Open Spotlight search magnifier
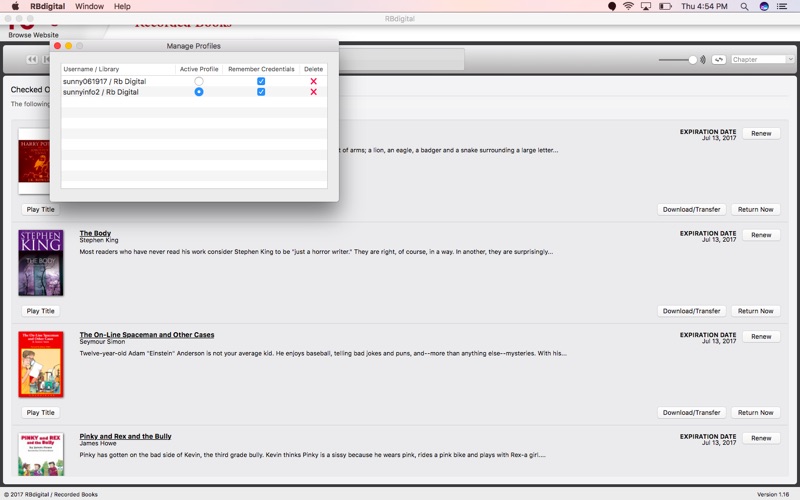800x500 pixels. [x=744, y=6]
